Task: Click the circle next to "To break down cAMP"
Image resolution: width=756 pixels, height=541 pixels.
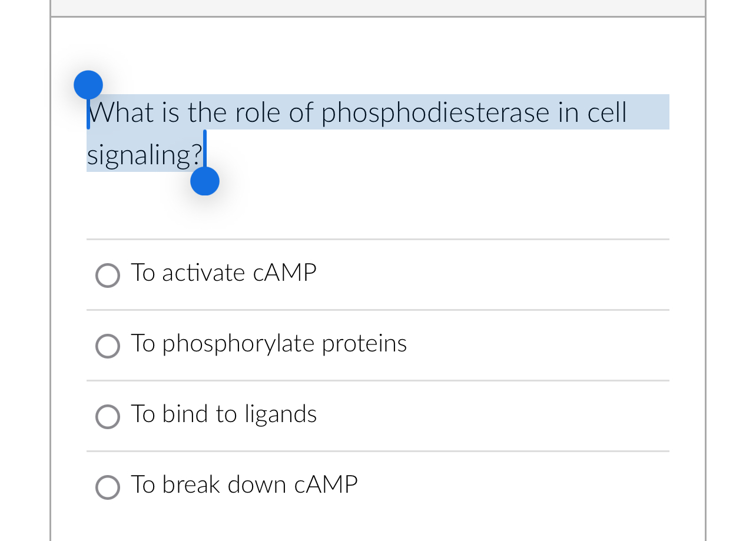Action: (x=107, y=487)
